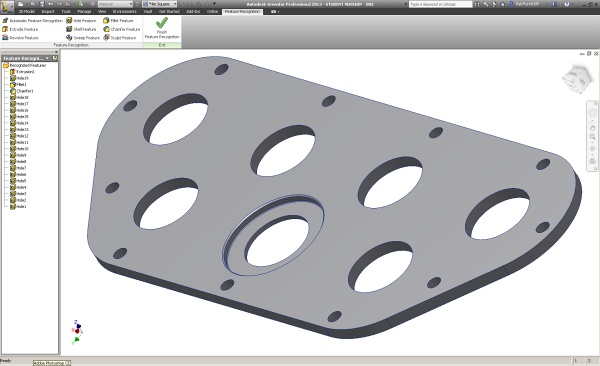The image size is (600, 366).
Task: Click the Undo icon in quick access toolbar
Action: tap(50, 4)
